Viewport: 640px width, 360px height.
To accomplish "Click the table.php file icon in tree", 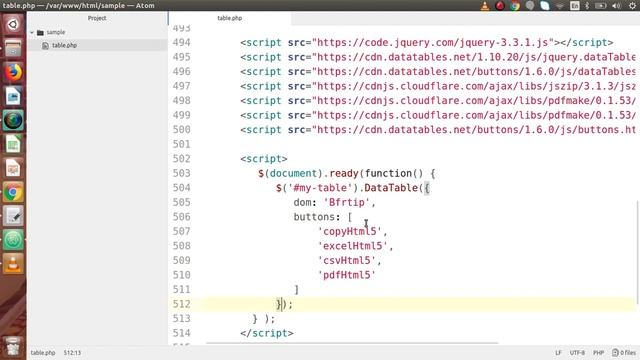I will (45, 45).
